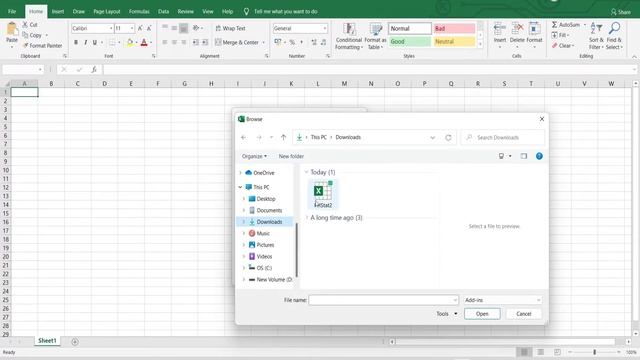This screenshot has width=640, height=360.
Task: Open the Add-ins file type dropdown
Action: tap(503, 300)
